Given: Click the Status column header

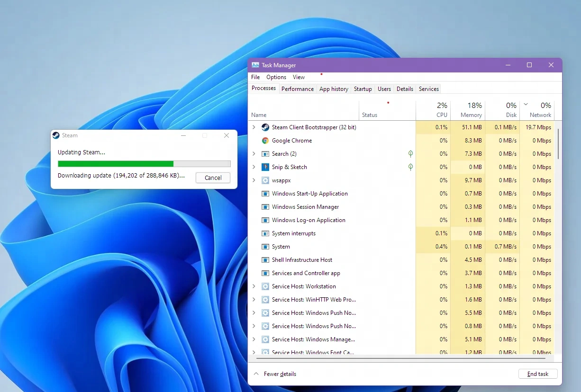Looking at the screenshot, I should (x=387, y=111).
